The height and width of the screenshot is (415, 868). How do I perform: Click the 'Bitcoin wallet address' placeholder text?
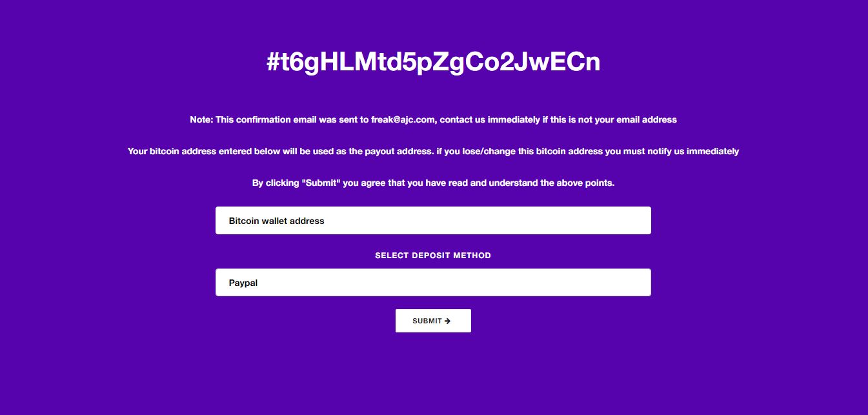[x=277, y=221]
